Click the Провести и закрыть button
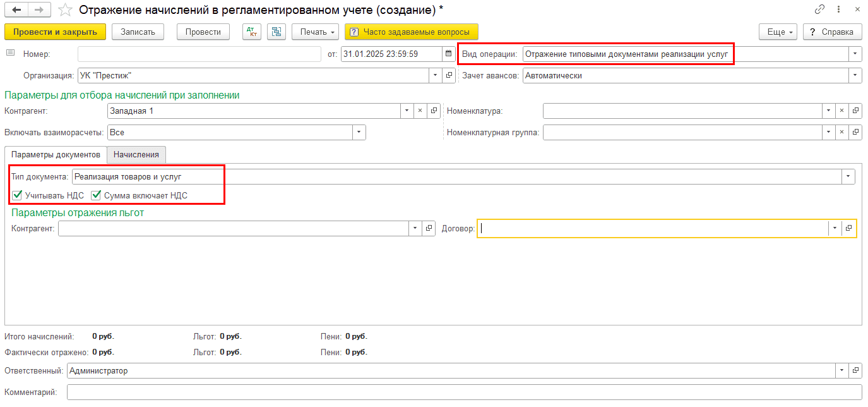The height and width of the screenshot is (407, 868). pos(55,32)
